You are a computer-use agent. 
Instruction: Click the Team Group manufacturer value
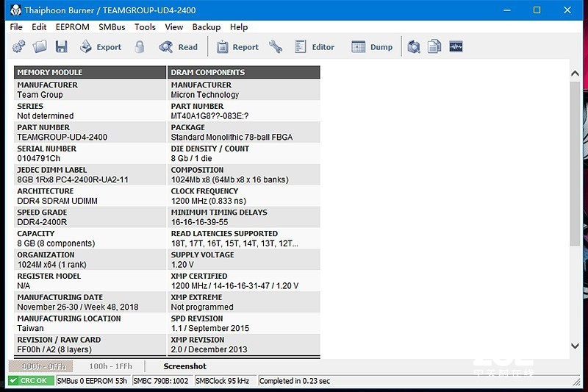click(x=40, y=95)
